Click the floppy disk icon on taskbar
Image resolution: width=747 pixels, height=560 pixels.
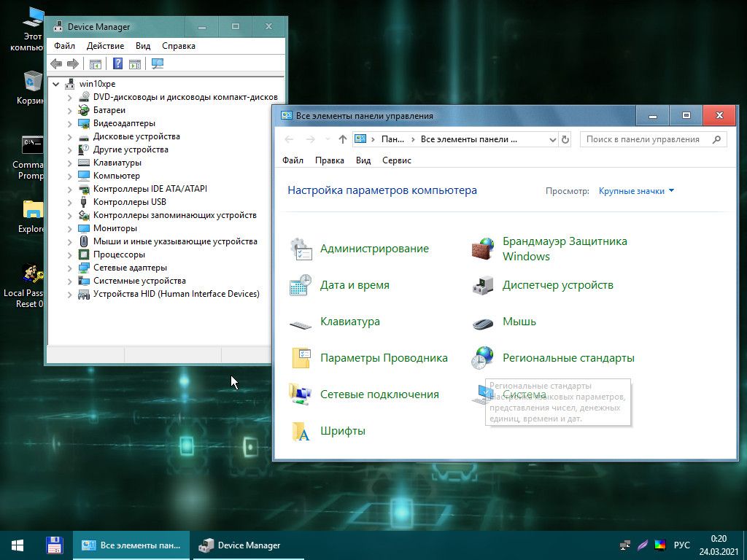pyautogui.click(x=54, y=545)
